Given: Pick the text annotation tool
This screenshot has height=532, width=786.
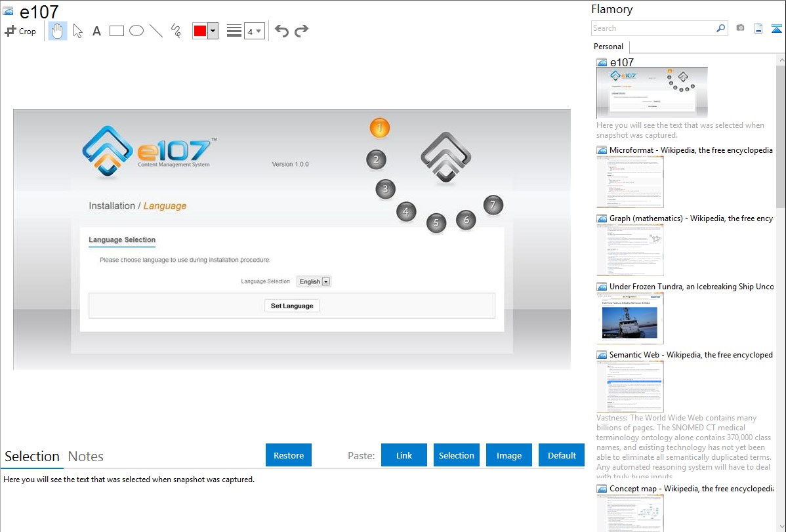Looking at the screenshot, I should pyautogui.click(x=96, y=31).
